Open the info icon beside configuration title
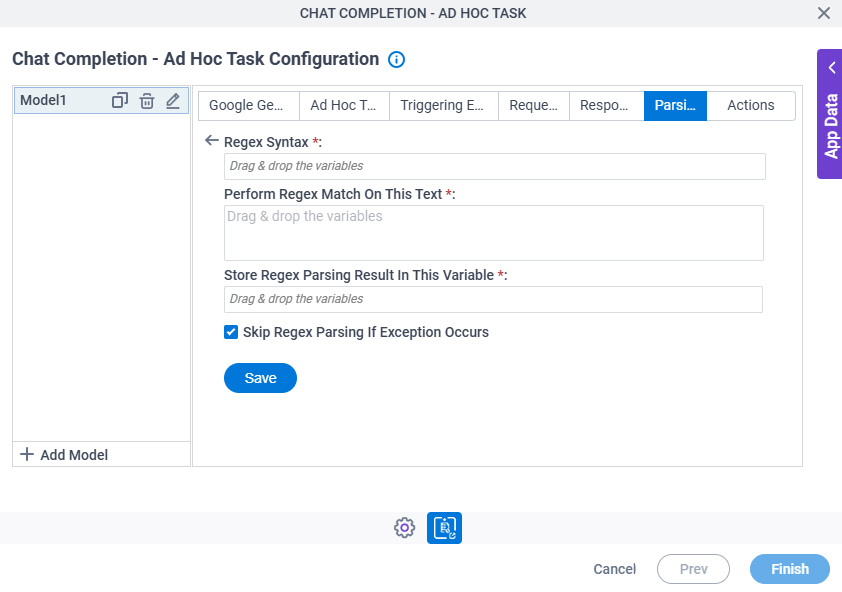 396,59
